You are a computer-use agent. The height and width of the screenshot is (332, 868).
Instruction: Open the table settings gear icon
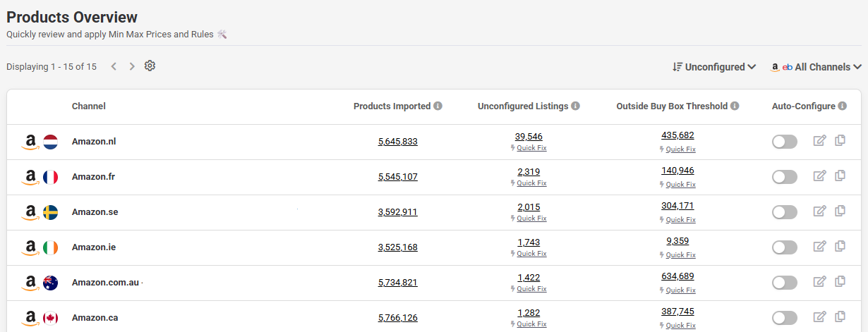(150, 66)
